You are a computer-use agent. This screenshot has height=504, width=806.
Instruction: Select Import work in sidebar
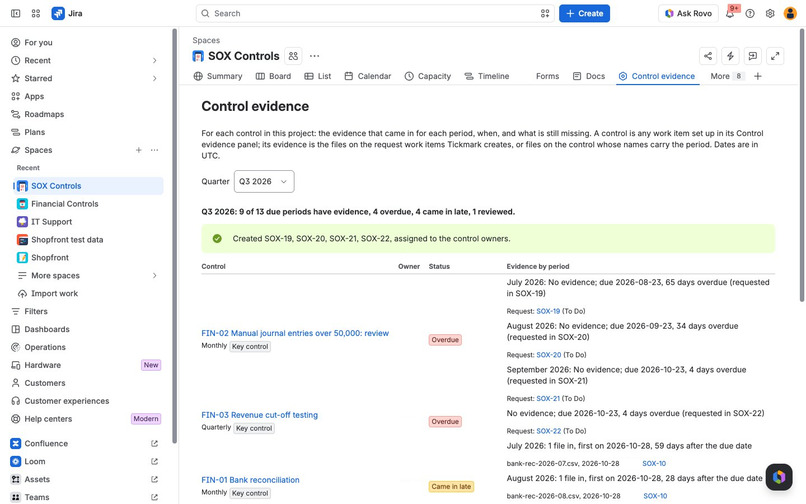click(87, 294)
